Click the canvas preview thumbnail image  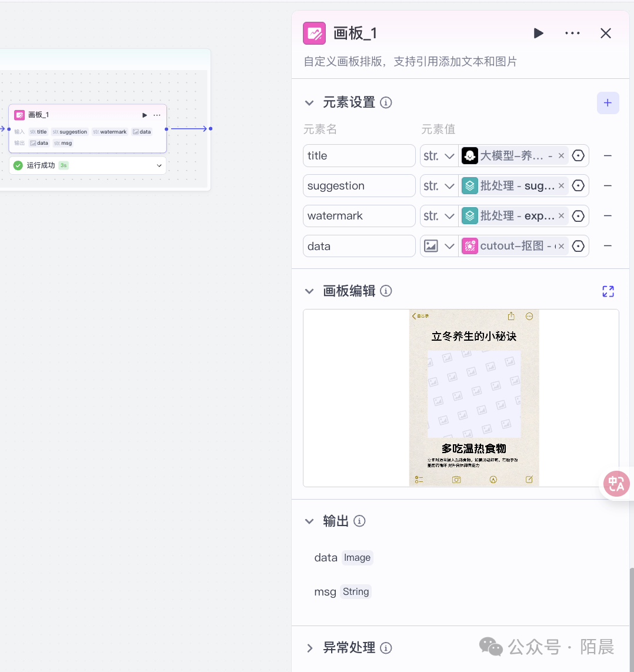click(x=473, y=398)
